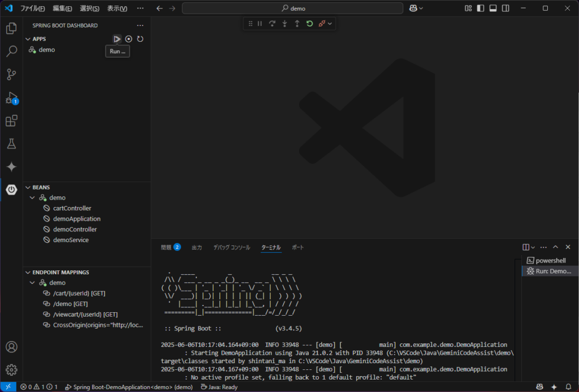This screenshot has height=392, width=579.
Task: Collapse the ENDPOINT MAPPINGS section
Action: 28,272
